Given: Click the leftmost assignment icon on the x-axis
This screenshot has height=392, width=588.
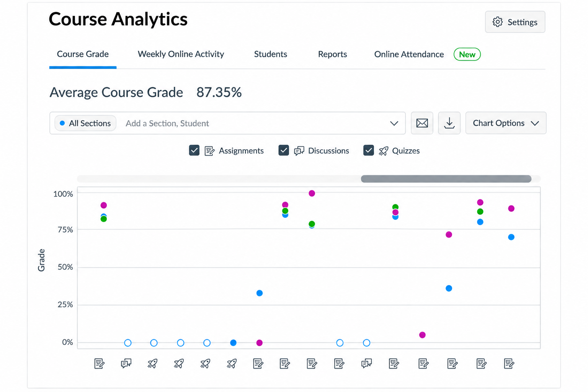Looking at the screenshot, I should (x=100, y=363).
